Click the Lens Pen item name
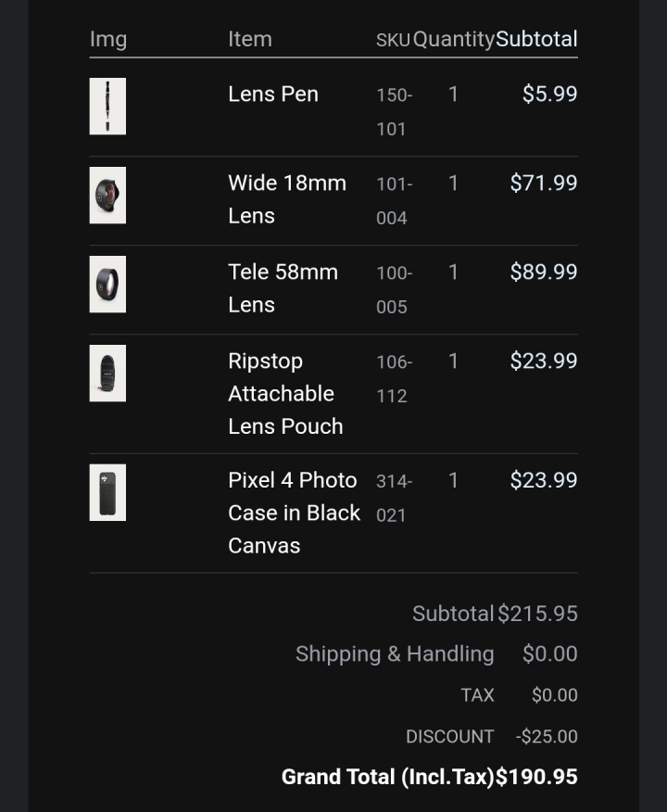Viewport: 667px width, 812px height. point(273,95)
